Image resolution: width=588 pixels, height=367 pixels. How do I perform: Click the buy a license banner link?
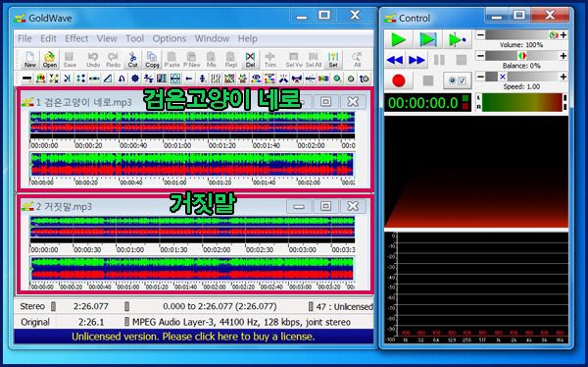(x=193, y=337)
